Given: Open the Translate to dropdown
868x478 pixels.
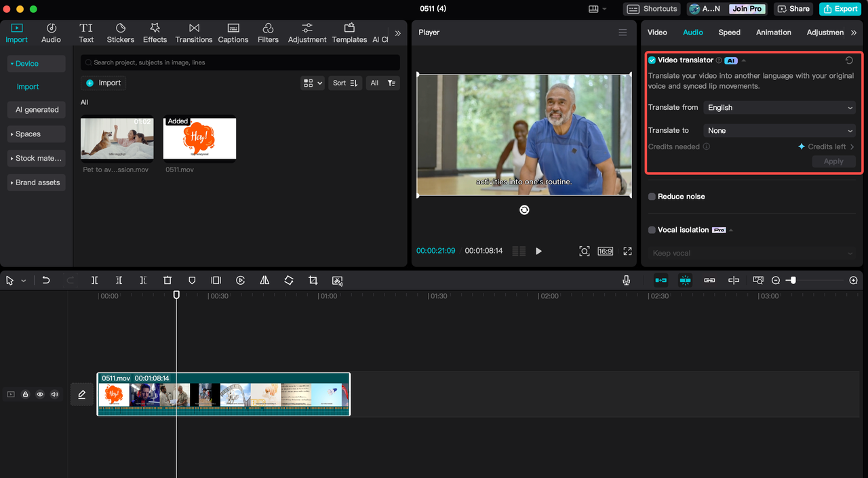Looking at the screenshot, I should pos(779,131).
